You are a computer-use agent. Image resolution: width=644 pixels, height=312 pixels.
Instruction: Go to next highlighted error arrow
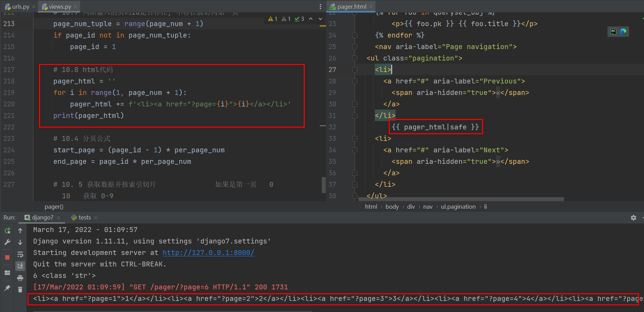coord(320,19)
